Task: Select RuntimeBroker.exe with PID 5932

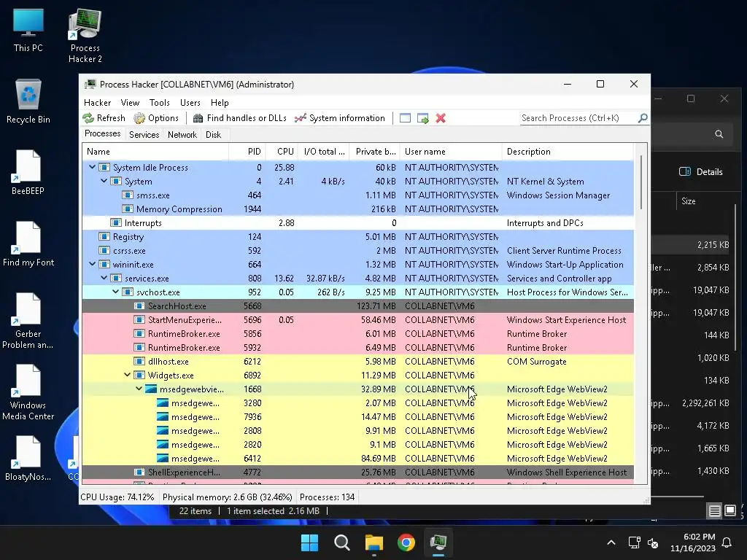Action: tap(357, 347)
